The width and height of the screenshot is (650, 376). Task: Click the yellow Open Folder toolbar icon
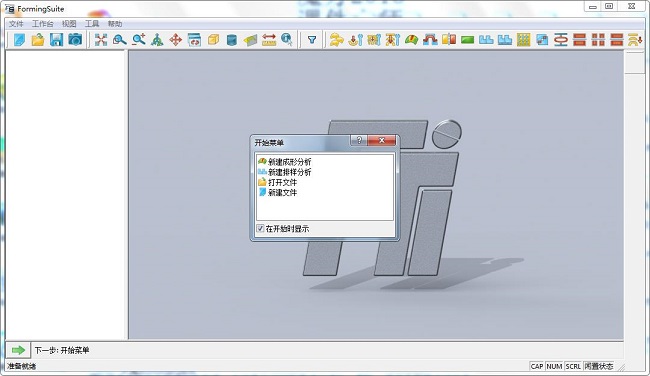(x=38, y=40)
